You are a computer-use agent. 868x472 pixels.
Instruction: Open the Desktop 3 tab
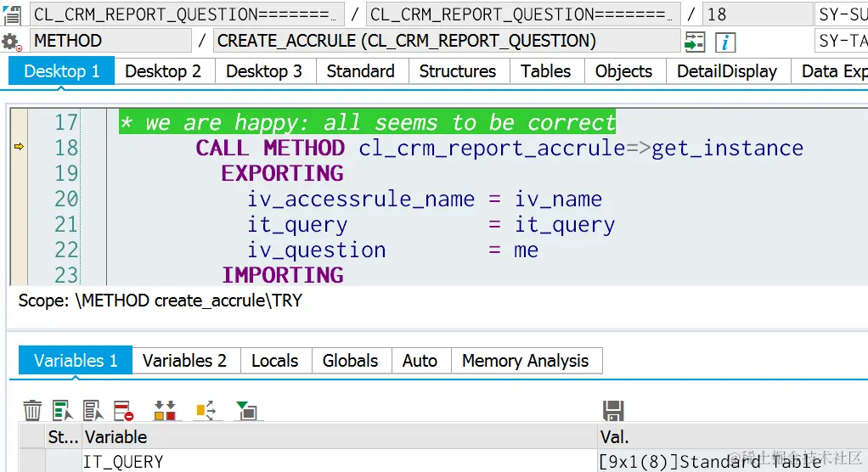coord(264,71)
